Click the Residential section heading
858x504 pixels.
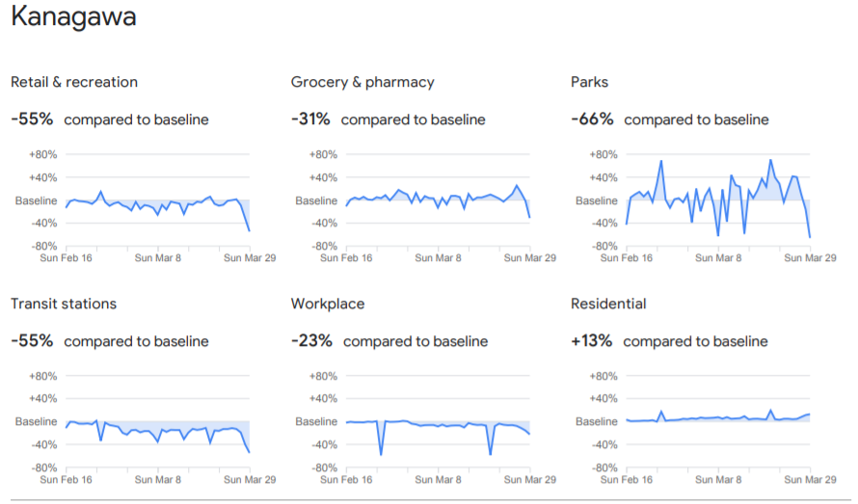[x=607, y=304]
